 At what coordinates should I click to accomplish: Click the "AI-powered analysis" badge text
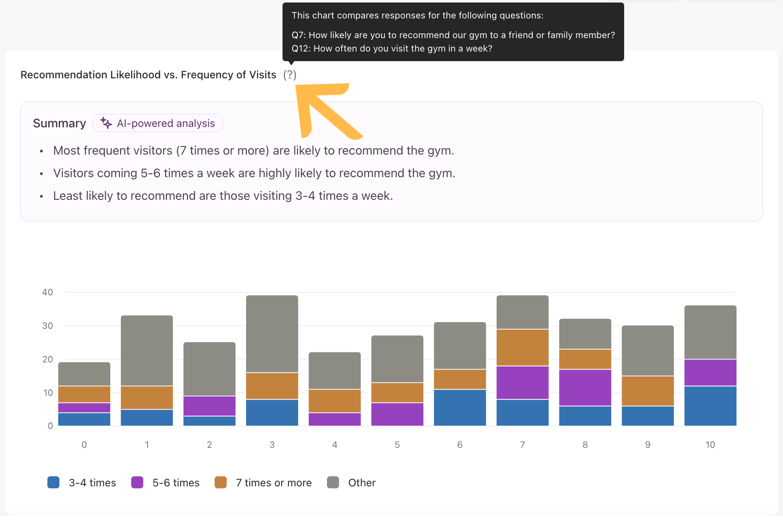tap(166, 123)
